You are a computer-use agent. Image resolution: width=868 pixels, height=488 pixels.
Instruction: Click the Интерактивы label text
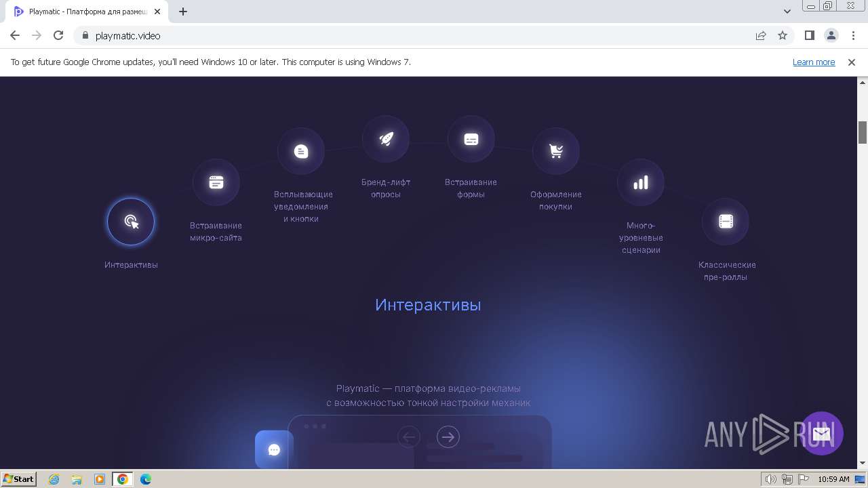(131, 265)
